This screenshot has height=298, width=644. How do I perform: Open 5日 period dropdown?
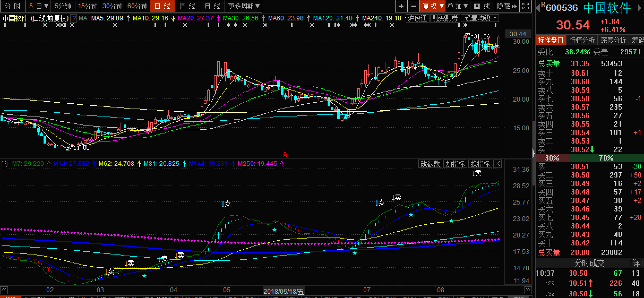(38, 6)
